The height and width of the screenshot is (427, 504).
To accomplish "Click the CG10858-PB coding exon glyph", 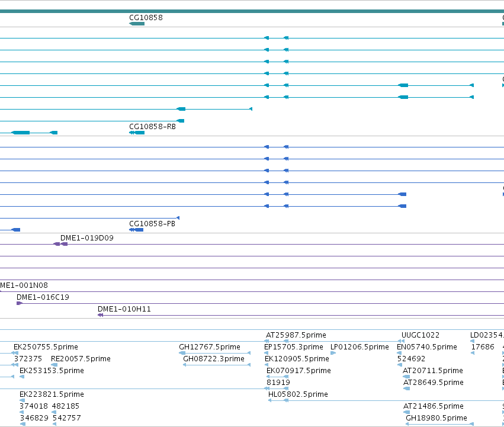I will [136, 230].
